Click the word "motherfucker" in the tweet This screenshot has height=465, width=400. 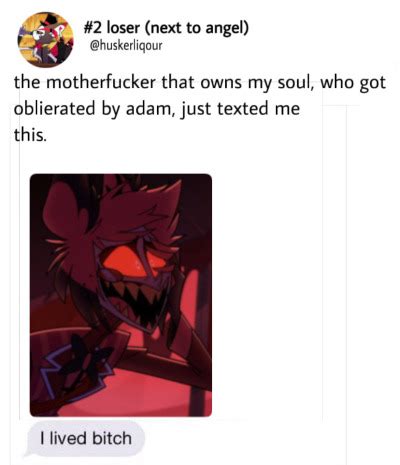[101, 82]
